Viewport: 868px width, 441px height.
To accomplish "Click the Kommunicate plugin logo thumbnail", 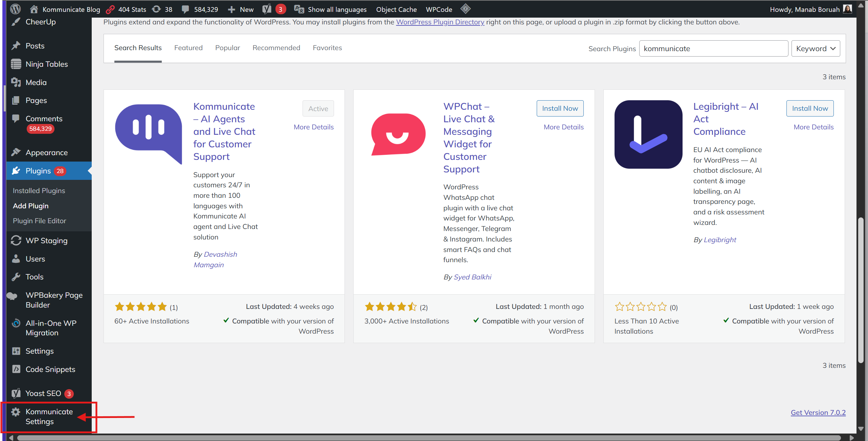I will (x=149, y=134).
